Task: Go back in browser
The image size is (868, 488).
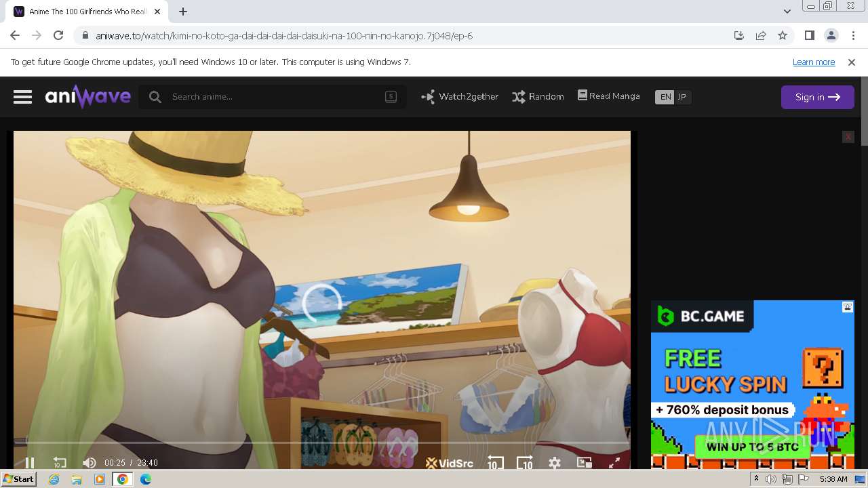Action: 15,35
